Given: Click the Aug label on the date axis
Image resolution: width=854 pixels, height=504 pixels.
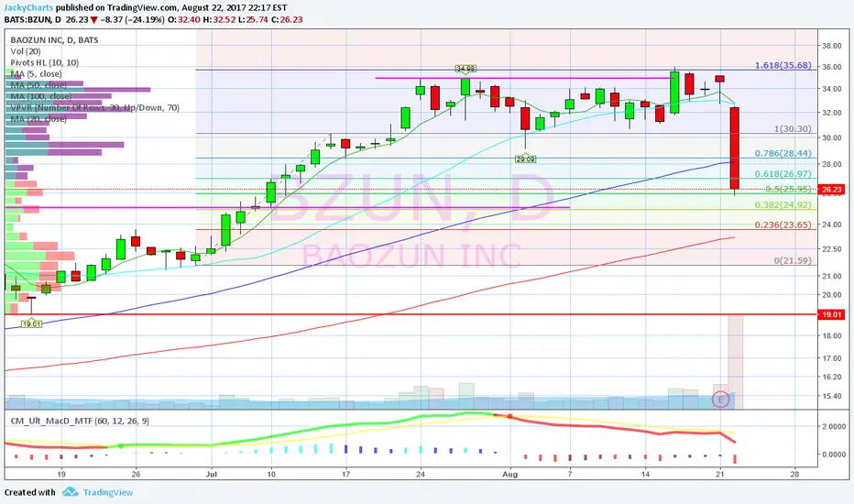Looking at the screenshot, I should coord(509,475).
